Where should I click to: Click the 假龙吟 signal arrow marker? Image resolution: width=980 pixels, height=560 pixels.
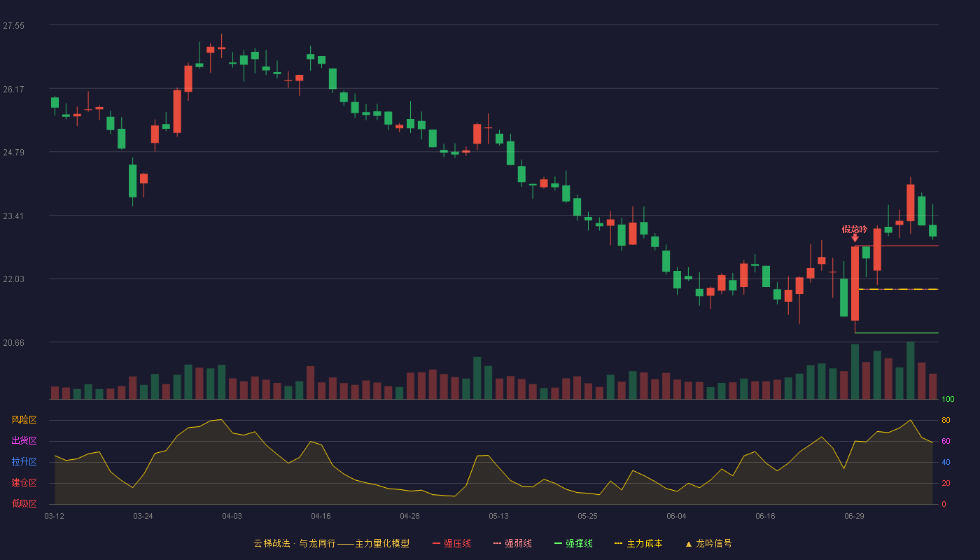(855, 239)
